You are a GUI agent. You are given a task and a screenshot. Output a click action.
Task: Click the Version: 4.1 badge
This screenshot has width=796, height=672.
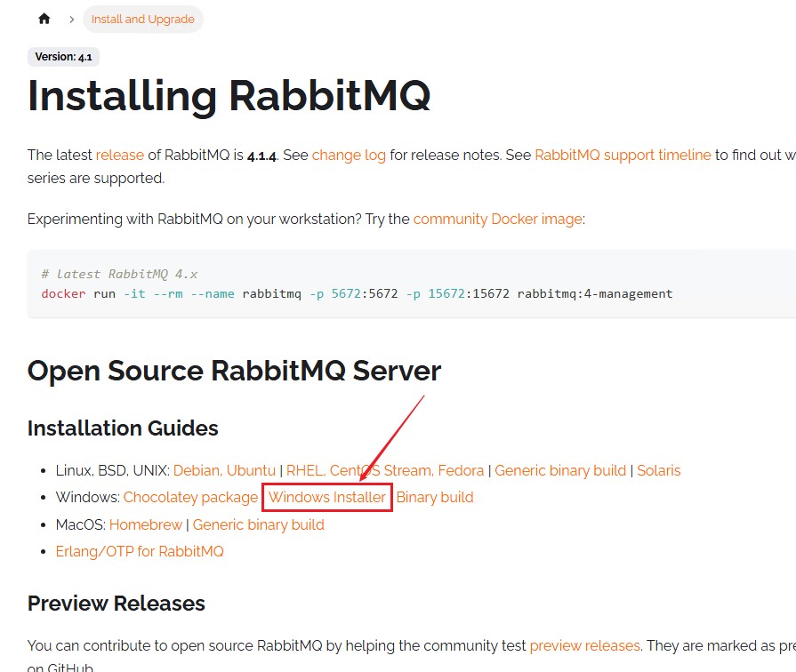click(x=63, y=56)
